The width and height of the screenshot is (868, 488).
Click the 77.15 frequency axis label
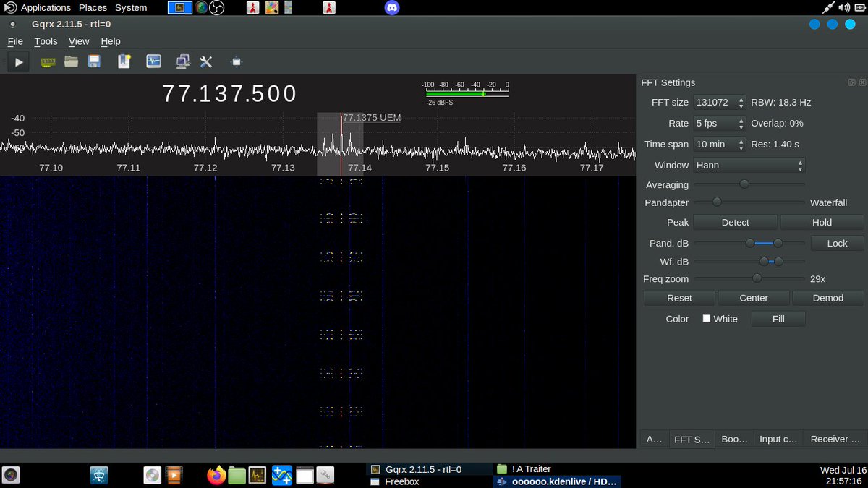(x=437, y=168)
